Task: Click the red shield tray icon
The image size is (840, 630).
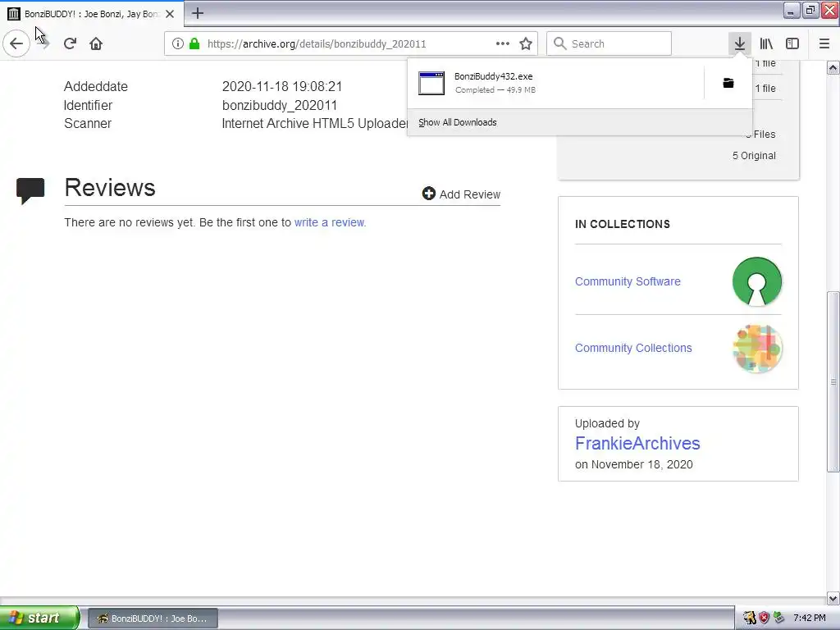Action: (764, 618)
